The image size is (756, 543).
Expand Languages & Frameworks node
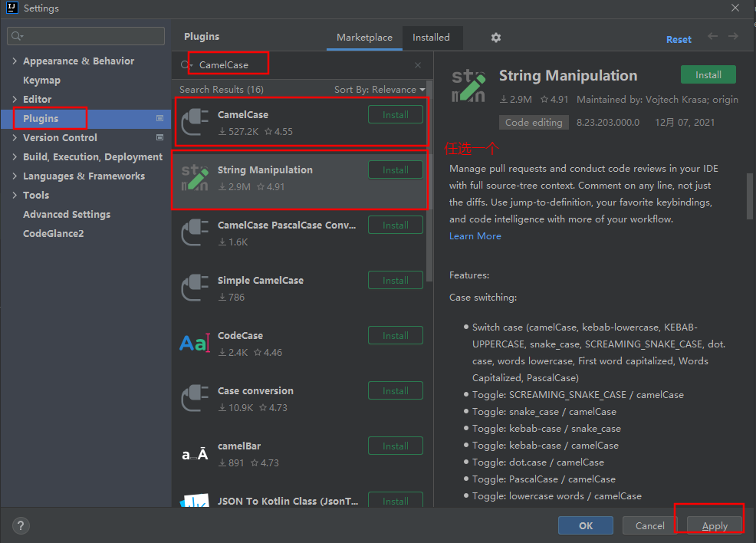click(x=15, y=176)
